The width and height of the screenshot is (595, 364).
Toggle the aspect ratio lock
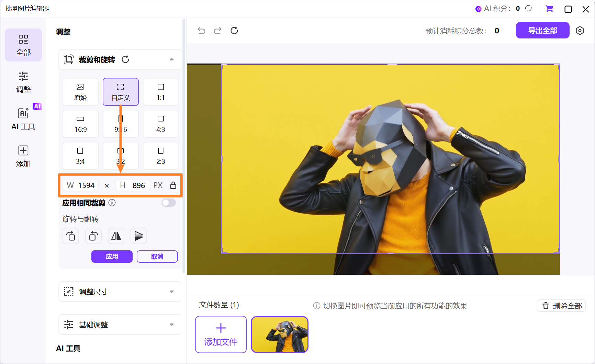(x=173, y=185)
